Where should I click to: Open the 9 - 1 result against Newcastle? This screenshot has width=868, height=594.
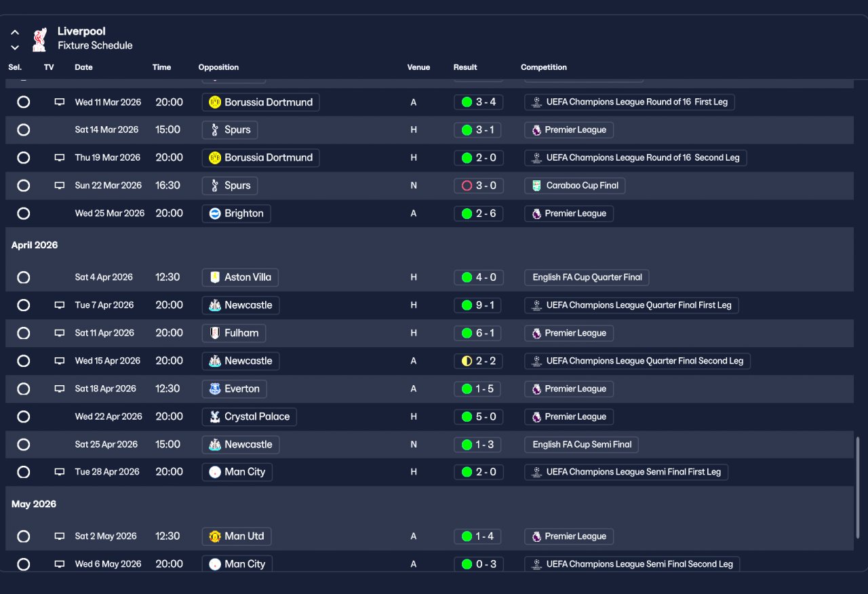coord(479,305)
